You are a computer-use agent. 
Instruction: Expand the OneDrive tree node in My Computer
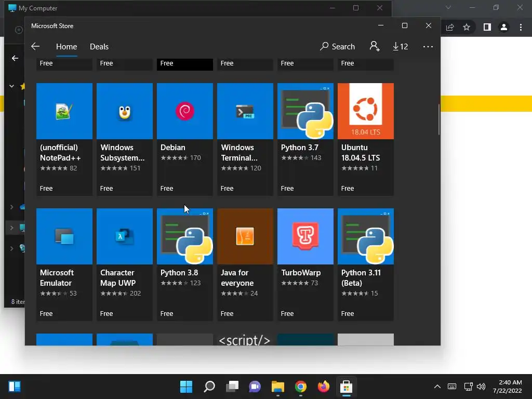tap(11, 207)
